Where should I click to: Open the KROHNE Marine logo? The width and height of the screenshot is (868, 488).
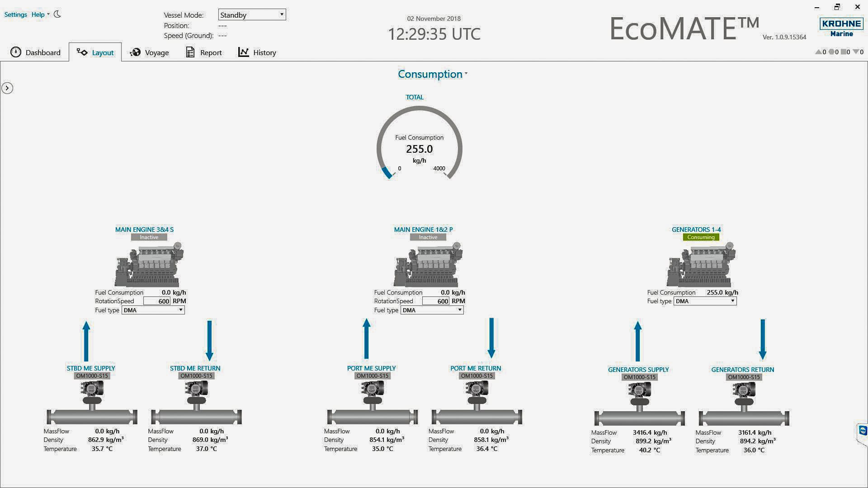(841, 27)
